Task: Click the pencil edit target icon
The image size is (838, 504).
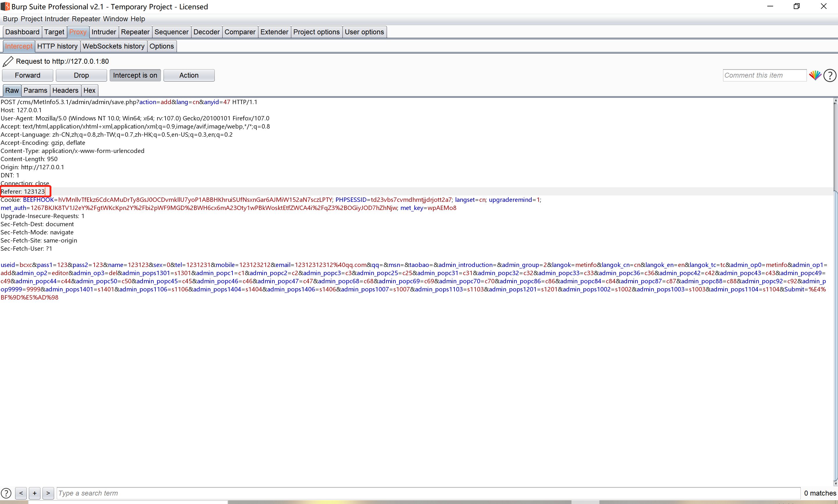Action: [8, 61]
